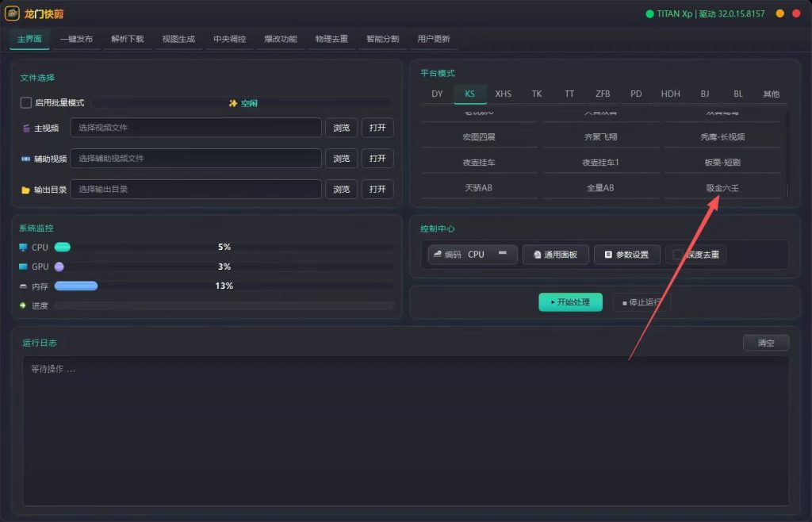Viewport: 812px width, 522px height.
Task: Click the 辅助视频 icon
Action: [x=25, y=159]
